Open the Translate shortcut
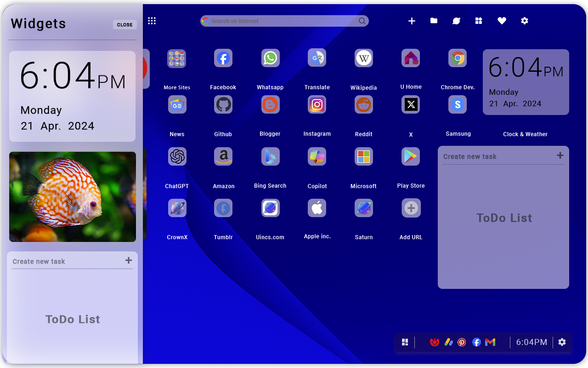This screenshot has width=588, height=368. pos(317,57)
